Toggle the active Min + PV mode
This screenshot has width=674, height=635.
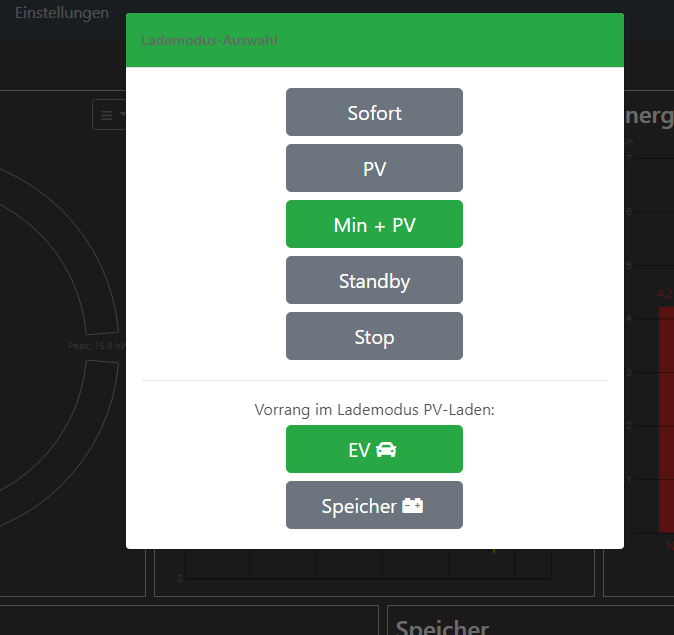tap(374, 225)
